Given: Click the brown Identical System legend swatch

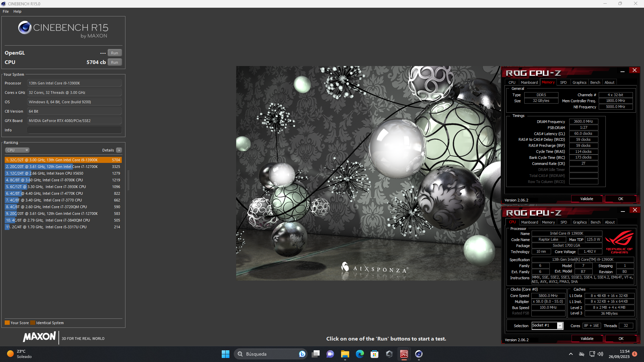Looking at the screenshot, I should (x=33, y=323).
